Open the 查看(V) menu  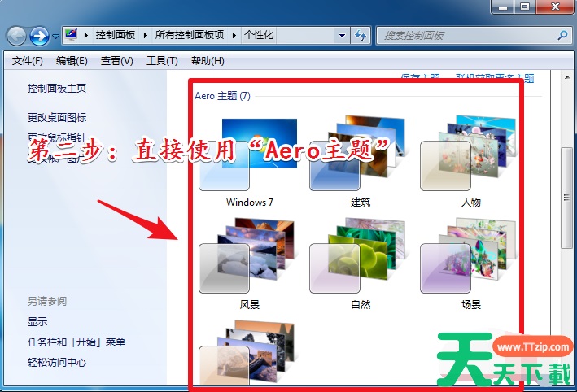click(x=116, y=61)
